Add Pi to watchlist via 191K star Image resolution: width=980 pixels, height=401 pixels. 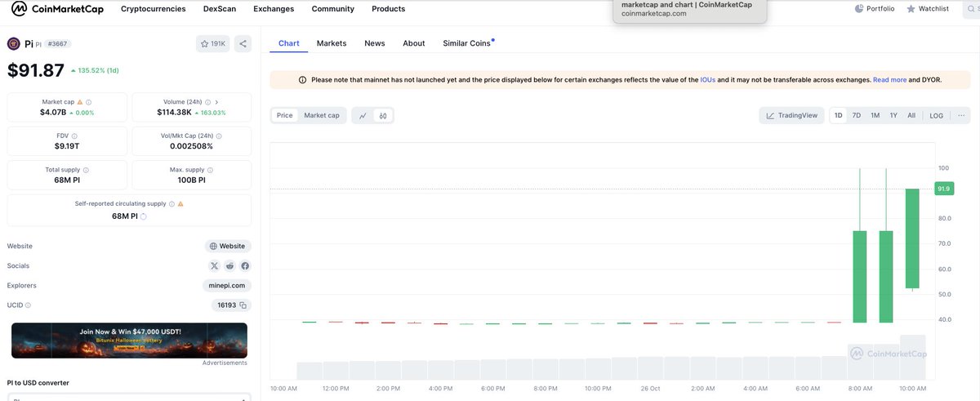tap(214, 43)
